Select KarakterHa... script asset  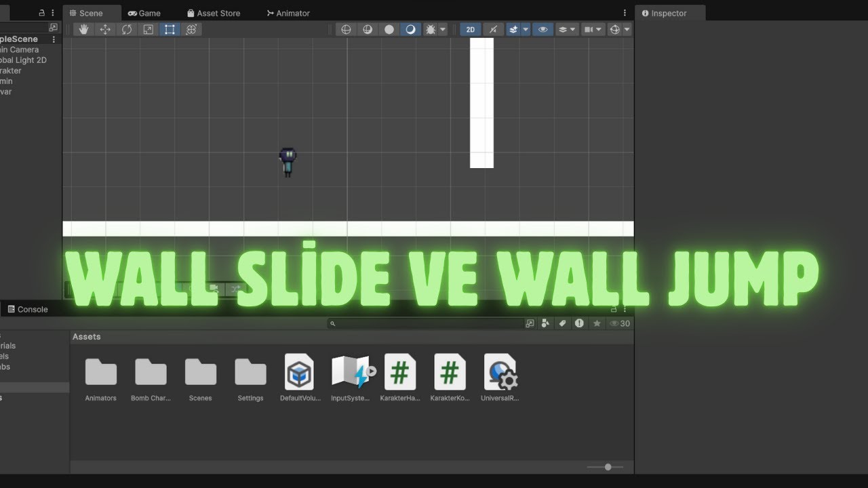click(400, 378)
